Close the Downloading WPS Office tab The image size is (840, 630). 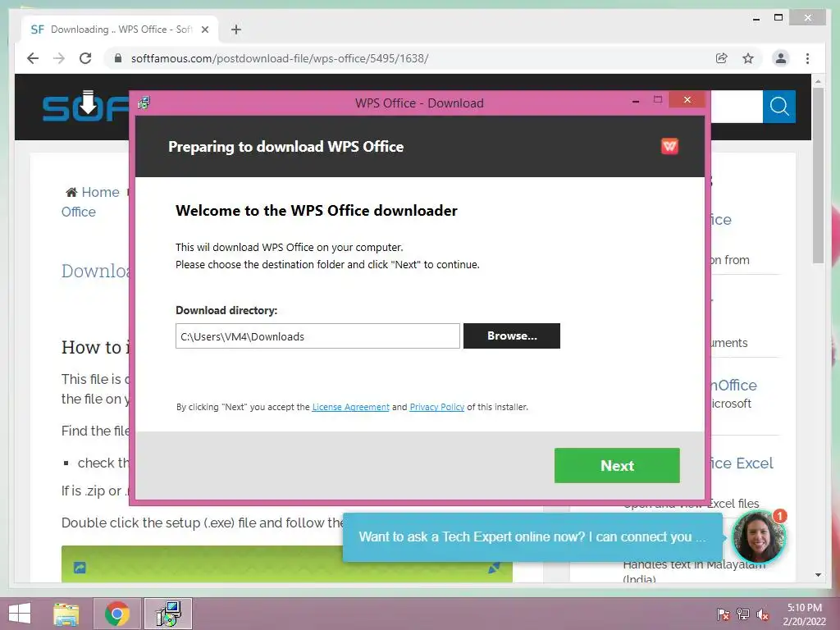tap(204, 30)
